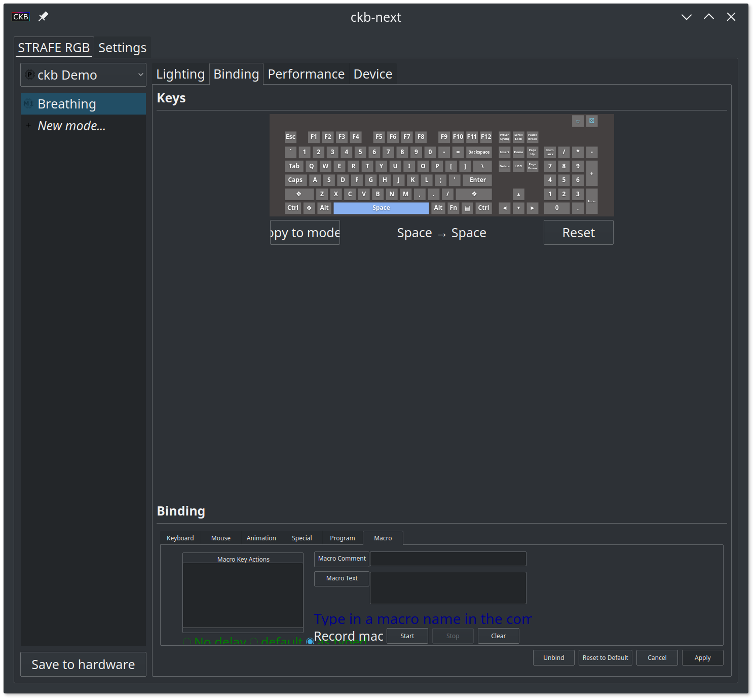
Task: Start macro recording with Start button
Action: (407, 636)
